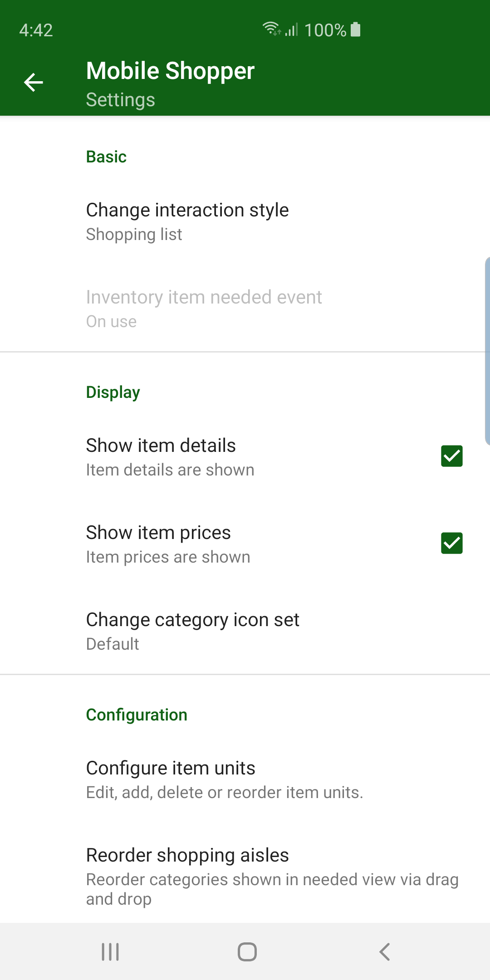Select the Display section header
490x980 pixels.
click(x=113, y=392)
